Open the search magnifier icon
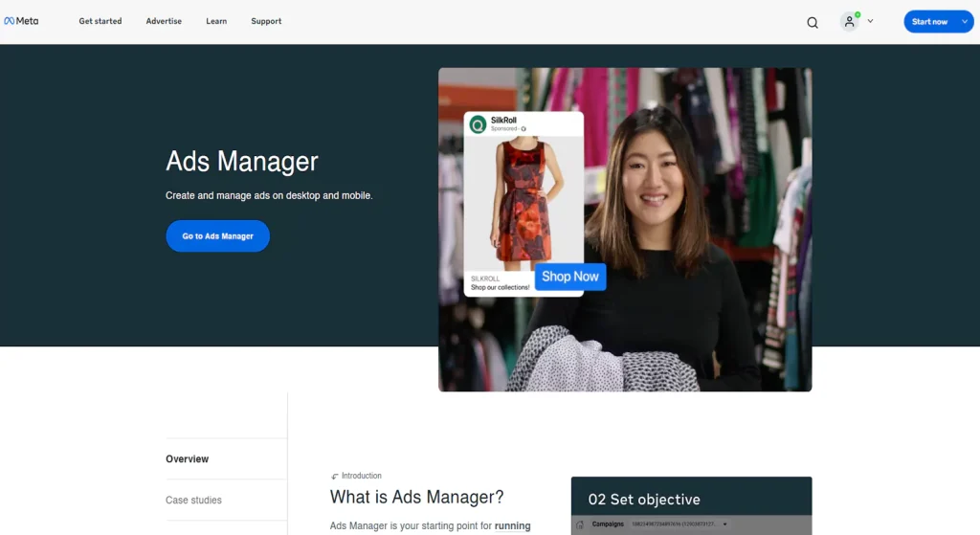Screen dimensions: 980x535 (x=813, y=23)
